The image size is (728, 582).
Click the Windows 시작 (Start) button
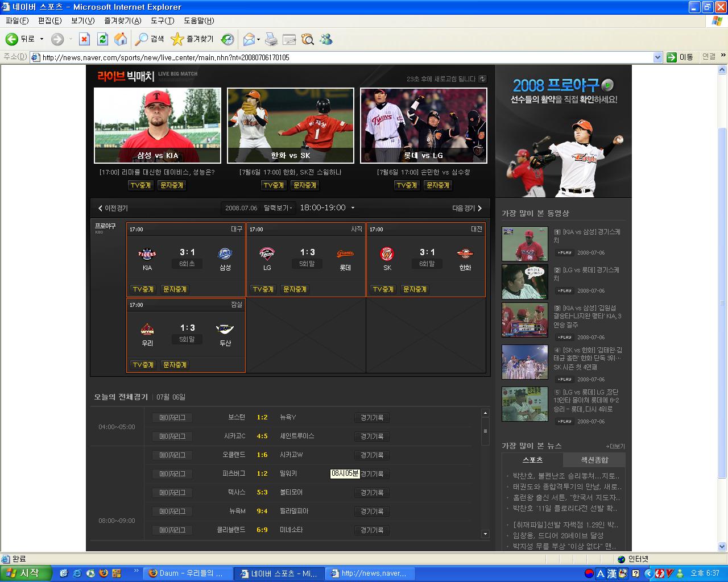(x=26, y=573)
